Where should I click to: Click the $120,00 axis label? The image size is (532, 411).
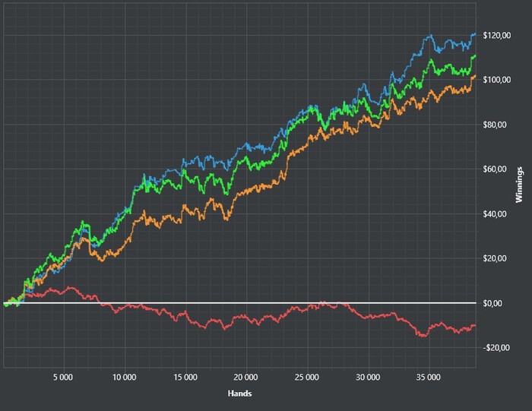point(497,35)
